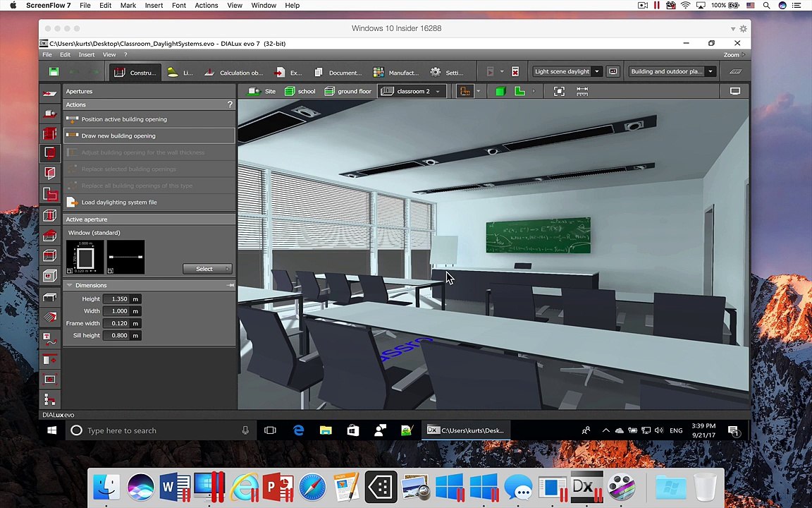Screen dimensions: 812x508
Task: Open the ceilings tool icon
Action: [50, 255]
